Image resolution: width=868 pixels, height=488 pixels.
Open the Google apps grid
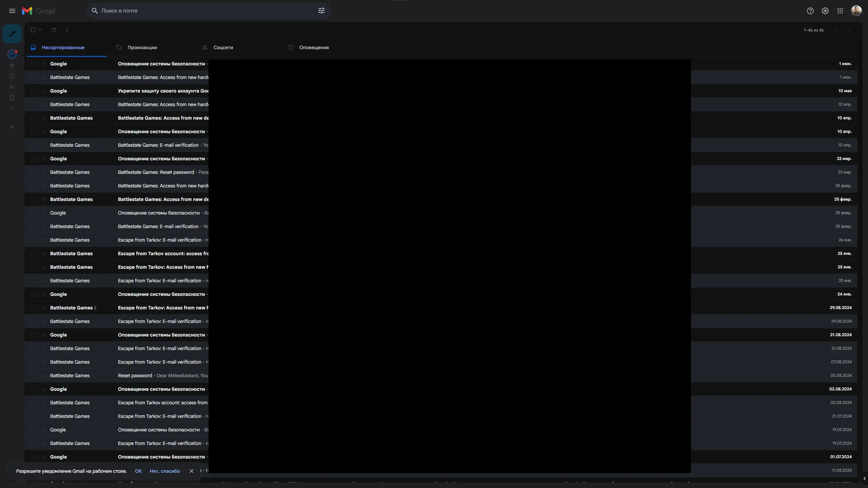coord(840,11)
